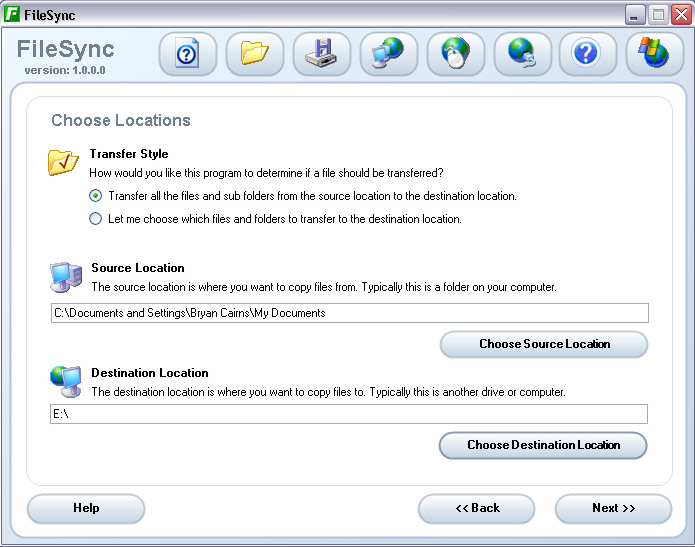Click the Windows logo globe toolbar icon

point(654,54)
